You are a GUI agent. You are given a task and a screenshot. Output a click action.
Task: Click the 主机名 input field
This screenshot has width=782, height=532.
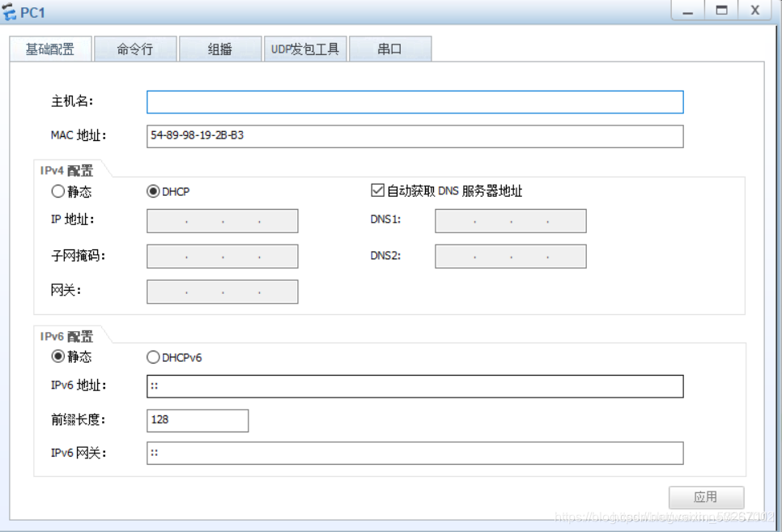415,102
